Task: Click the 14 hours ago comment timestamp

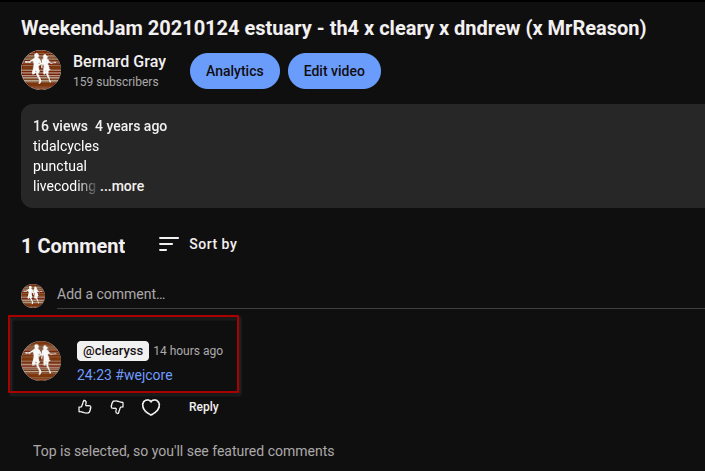Action: 188,351
